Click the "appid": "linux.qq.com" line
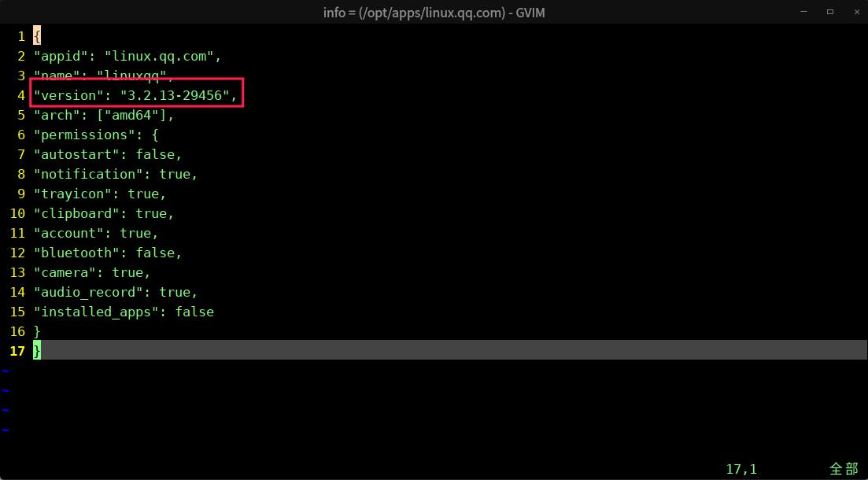 click(x=127, y=56)
